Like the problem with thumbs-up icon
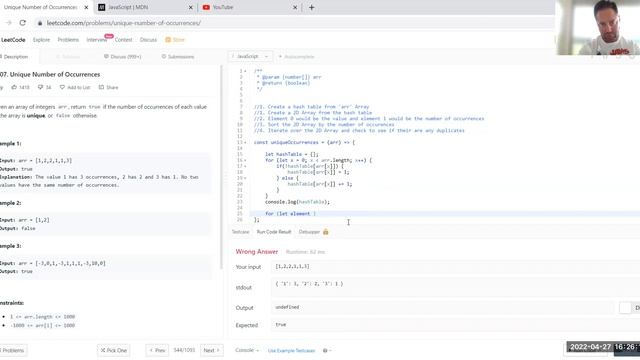This screenshot has height=360, width=640. point(14,87)
